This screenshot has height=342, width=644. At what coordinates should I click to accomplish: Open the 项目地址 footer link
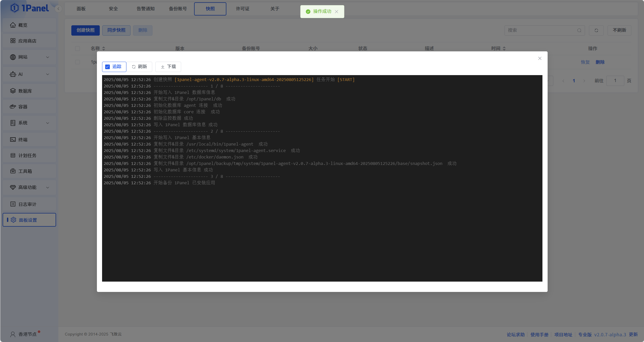click(563, 335)
